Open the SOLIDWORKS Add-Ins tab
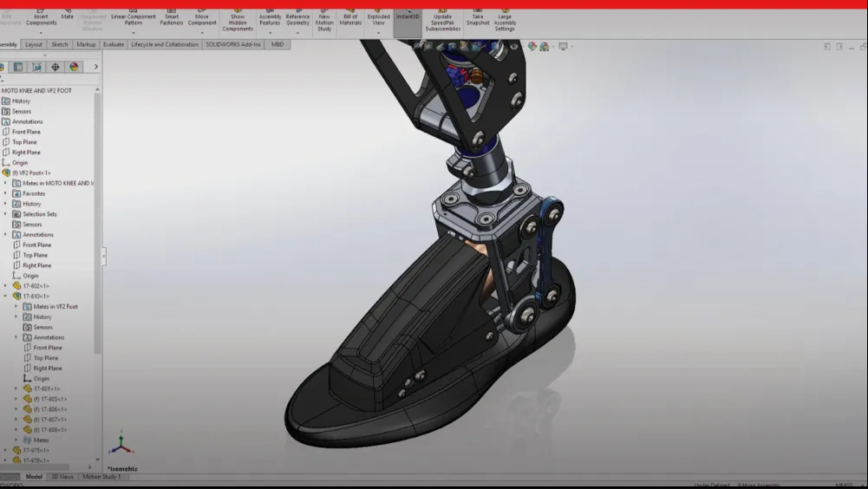 [232, 44]
